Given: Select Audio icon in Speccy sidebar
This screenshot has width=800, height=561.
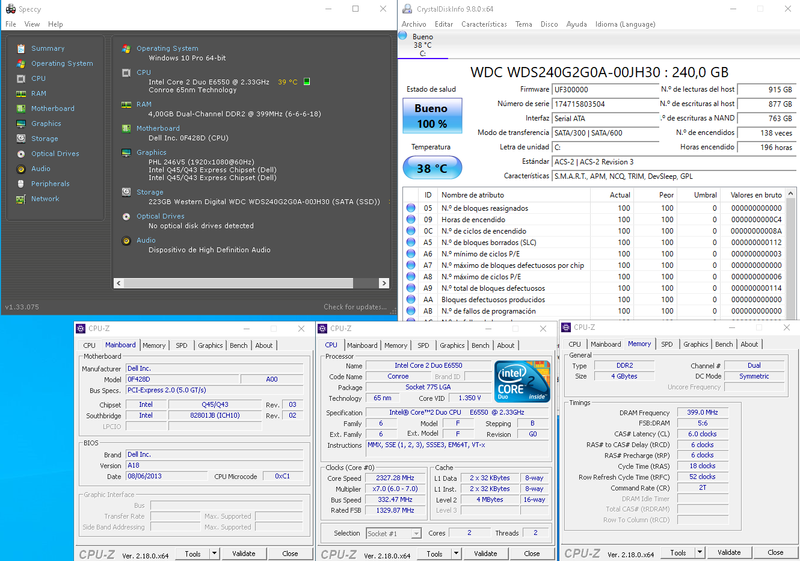Looking at the screenshot, I should click(x=21, y=169).
